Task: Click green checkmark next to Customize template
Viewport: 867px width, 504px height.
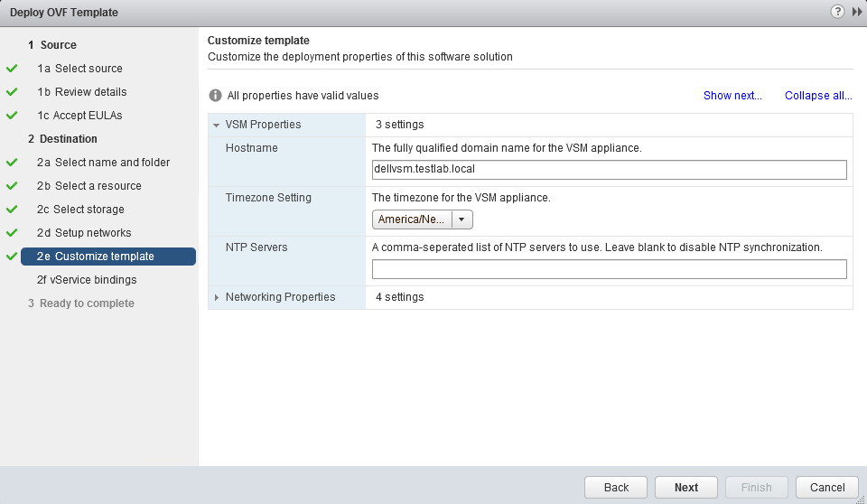Action: click(12, 257)
